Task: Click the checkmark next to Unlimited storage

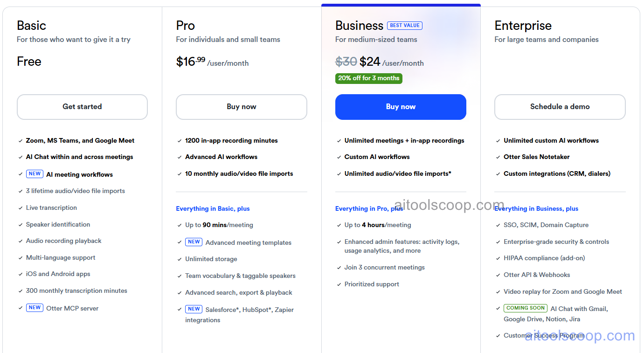Action: coord(179,259)
